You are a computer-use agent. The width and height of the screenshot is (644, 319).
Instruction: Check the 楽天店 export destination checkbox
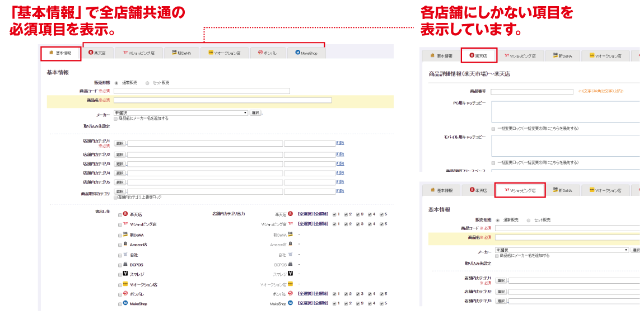click(119, 214)
